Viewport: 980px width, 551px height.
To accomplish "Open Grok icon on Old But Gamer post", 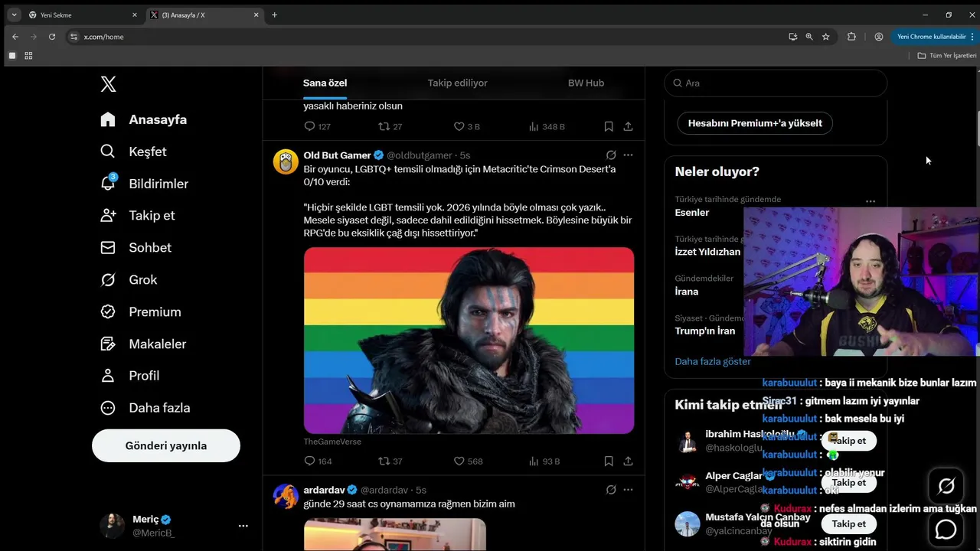I will pyautogui.click(x=611, y=155).
